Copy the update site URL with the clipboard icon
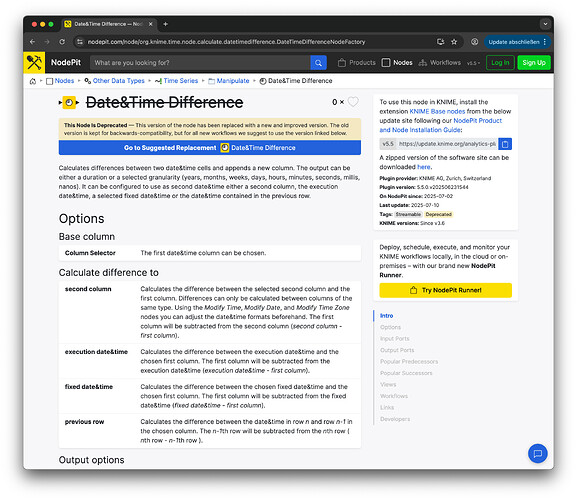576x500 pixels. point(505,144)
